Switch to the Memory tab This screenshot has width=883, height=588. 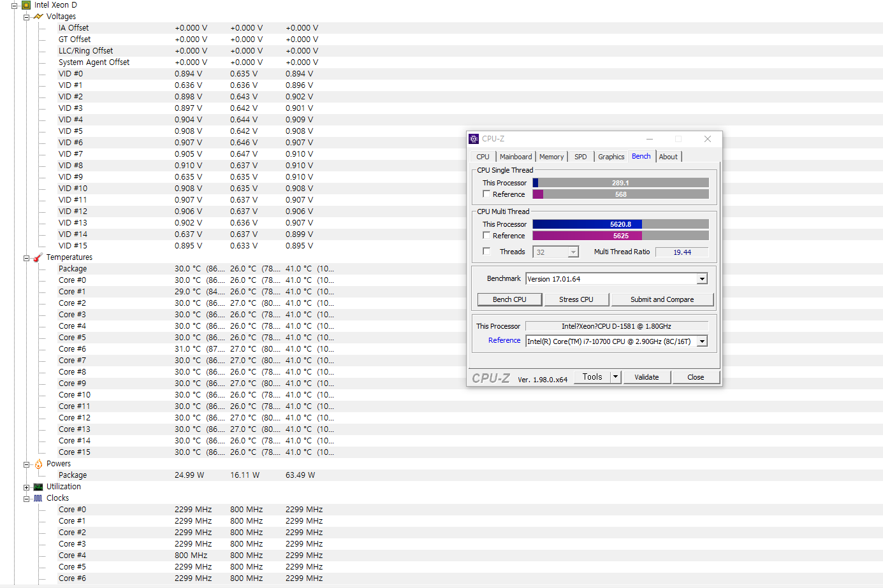(551, 157)
